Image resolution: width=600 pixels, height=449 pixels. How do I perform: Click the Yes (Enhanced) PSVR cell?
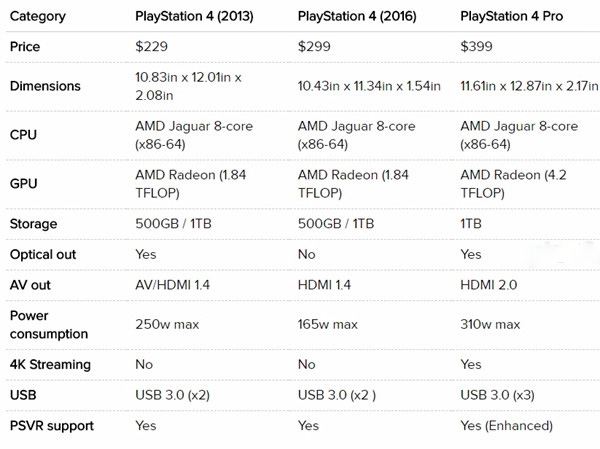[x=506, y=425]
